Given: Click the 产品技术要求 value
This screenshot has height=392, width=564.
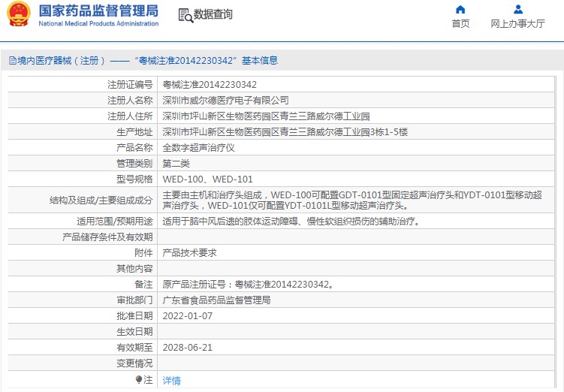Looking at the screenshot, I should point(189,253).
